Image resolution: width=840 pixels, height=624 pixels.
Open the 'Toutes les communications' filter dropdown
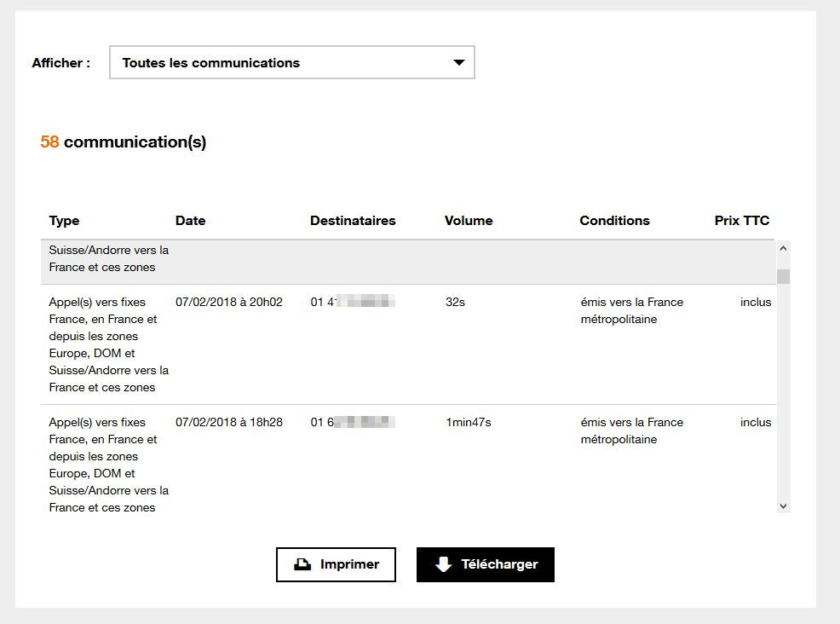[291, 62]
